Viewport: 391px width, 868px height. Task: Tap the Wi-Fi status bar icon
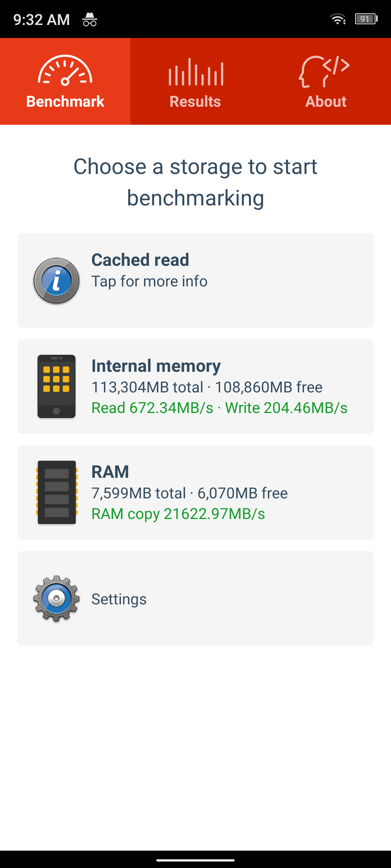pyautogui.click(x=338, y=19)
